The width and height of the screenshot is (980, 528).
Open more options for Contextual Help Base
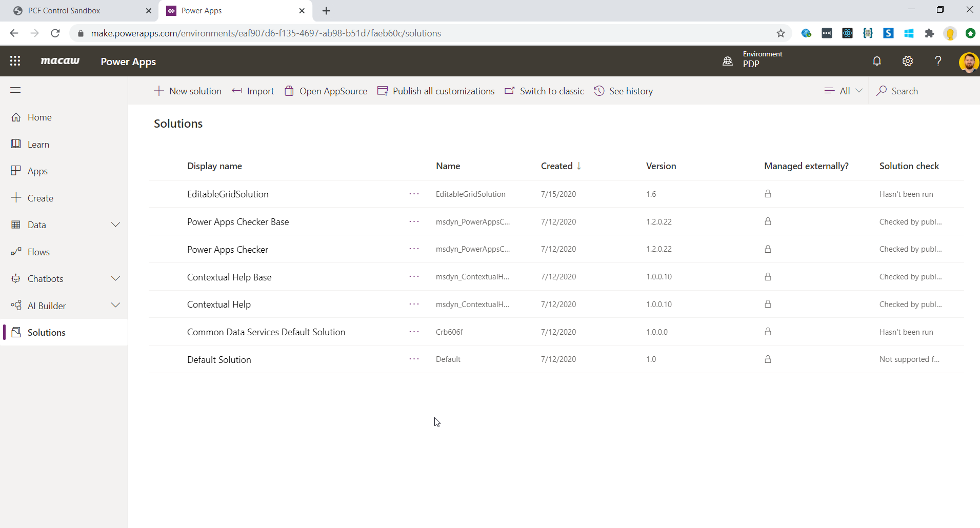[414, 276]
